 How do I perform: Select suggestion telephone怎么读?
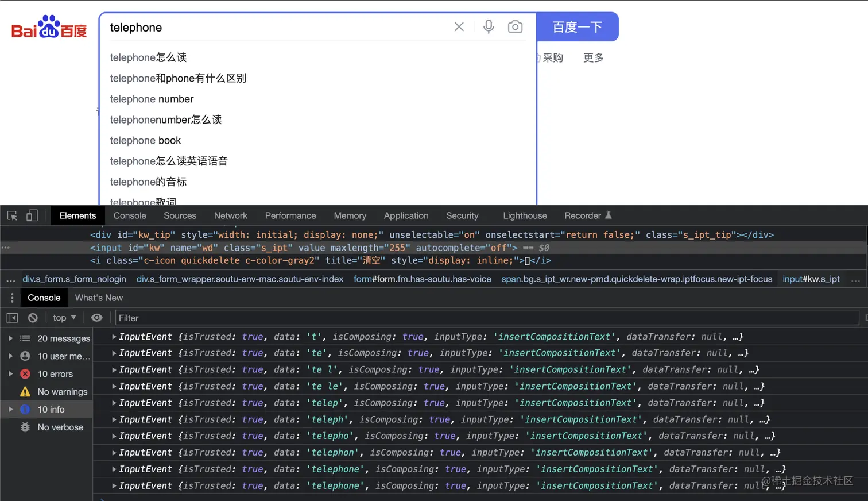[148, 57]
